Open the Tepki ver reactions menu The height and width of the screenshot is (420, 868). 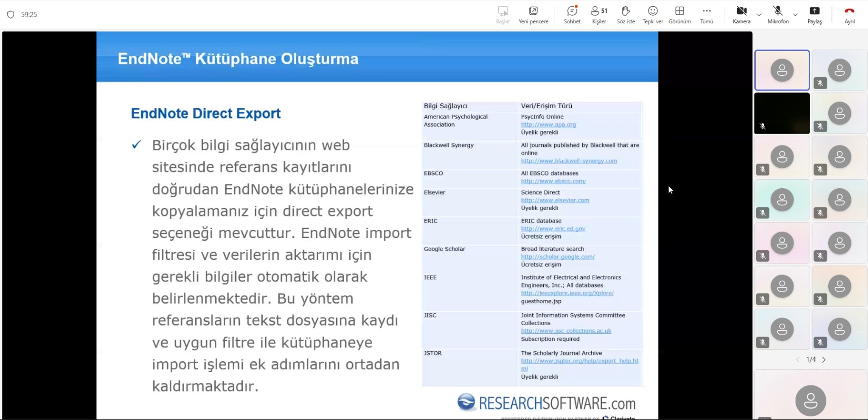(x=652, y=15)
